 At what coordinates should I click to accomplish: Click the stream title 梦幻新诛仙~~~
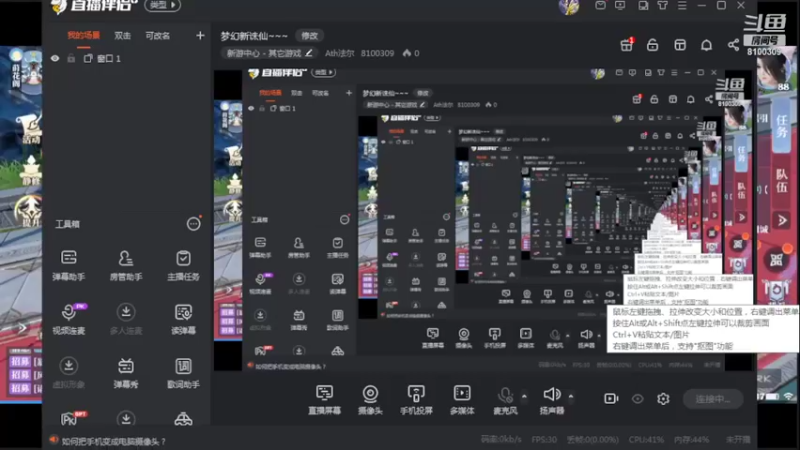254,36
